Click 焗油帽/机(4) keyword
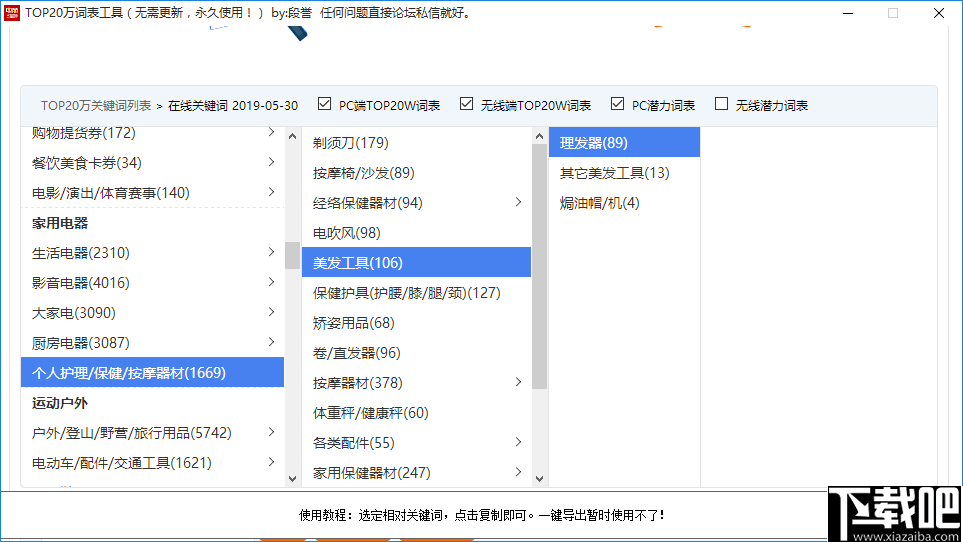The width and height of the screenshot is (963, 542). point(599,203)
